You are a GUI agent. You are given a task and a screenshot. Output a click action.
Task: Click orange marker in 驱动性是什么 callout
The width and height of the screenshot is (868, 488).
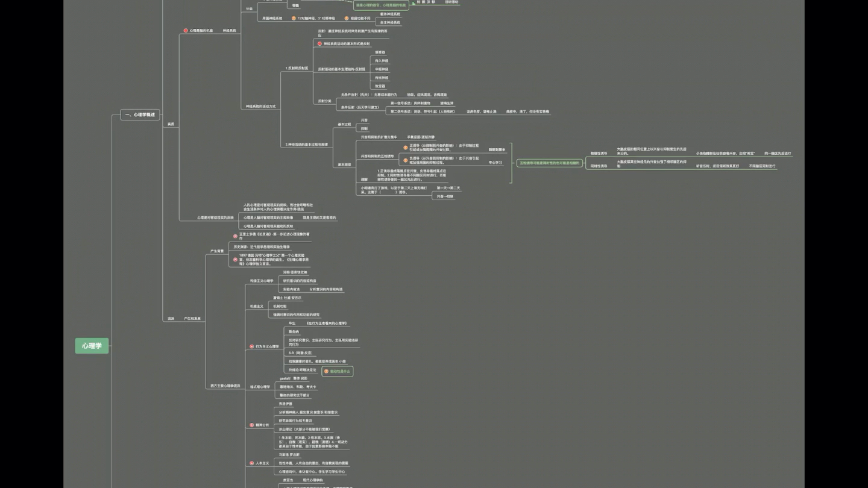pyautogui.click(x=326, y=371)
